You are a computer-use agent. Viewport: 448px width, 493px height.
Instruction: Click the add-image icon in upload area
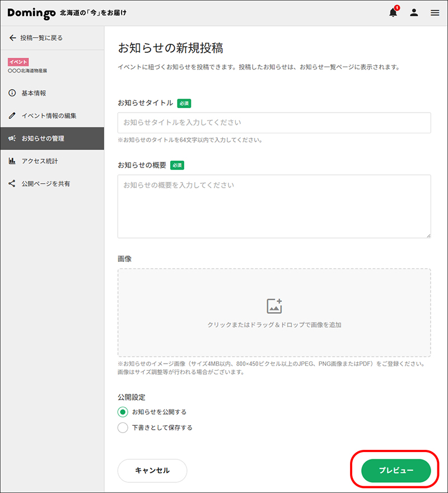tap(274, 306)
